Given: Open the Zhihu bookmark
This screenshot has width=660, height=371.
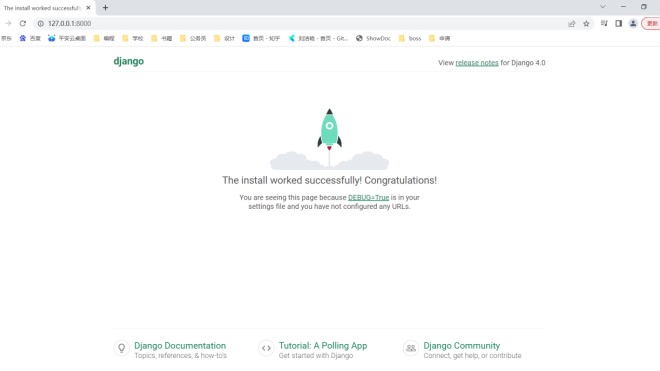Looking at the screenshot, I should (x=261, y=38).
